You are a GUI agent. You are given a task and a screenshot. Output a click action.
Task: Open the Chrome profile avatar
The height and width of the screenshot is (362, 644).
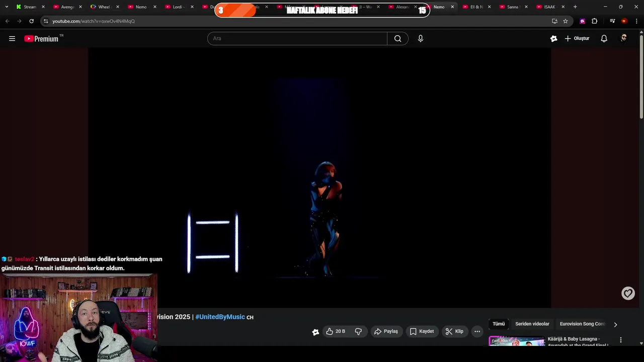tap(624, 21)
